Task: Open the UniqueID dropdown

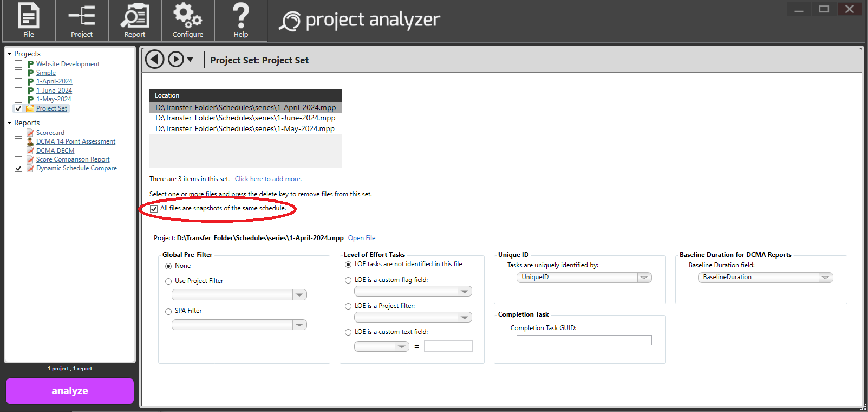Action: [644, 278]
